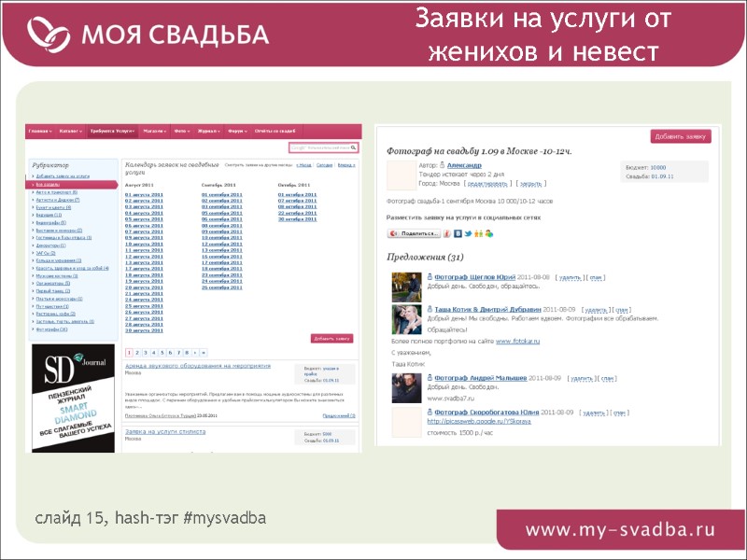Share via the Moi Mir colored icon
The height and width of the screenshot is (560, 747).
click(x=488, y=233)
